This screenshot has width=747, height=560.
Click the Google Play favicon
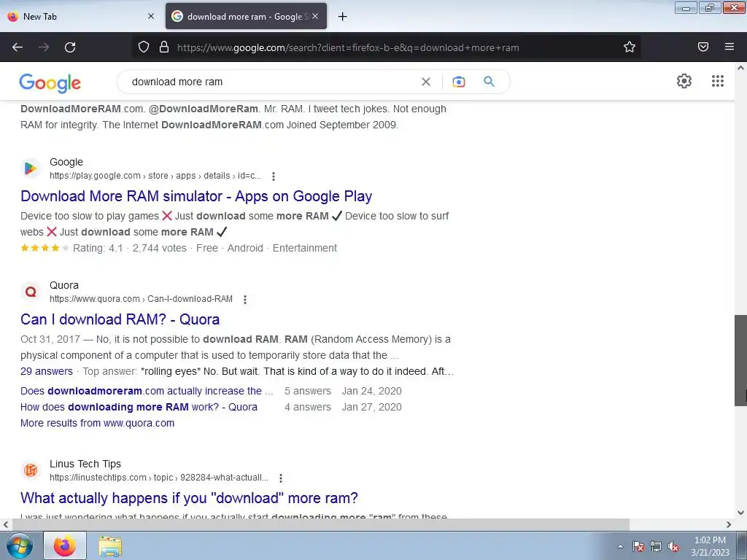(31, 168)
